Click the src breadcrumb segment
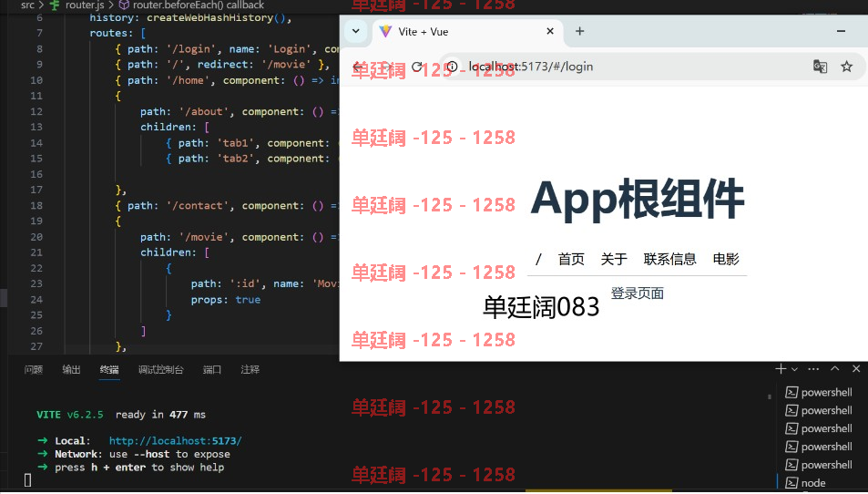This screenshot has height=494, width=868. click(27, 5)
